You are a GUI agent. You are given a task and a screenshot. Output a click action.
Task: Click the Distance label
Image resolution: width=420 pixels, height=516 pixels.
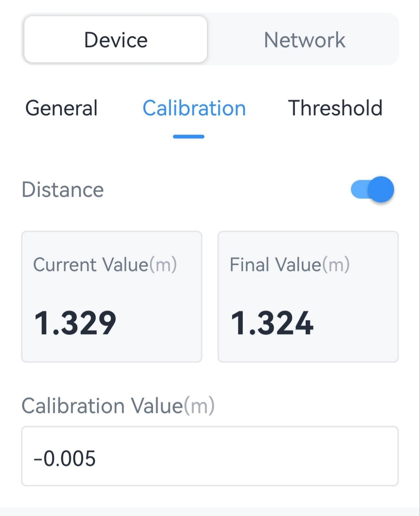pos(63,190)
